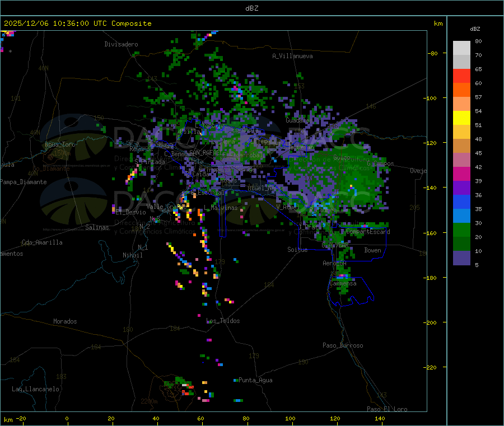
Task: Select the 'Nihuil' location label
Action: (133, 255)
